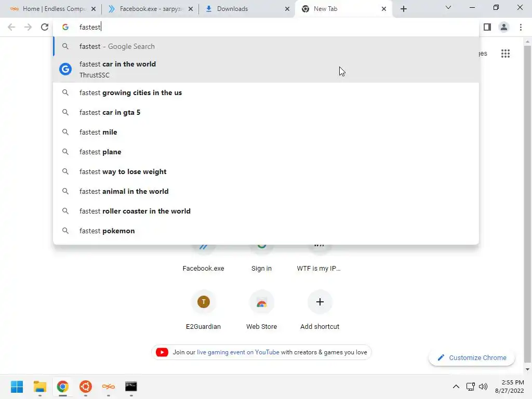Screen dimensions: 532x399
Task: Click the page vertical scrollbar
Action: (x=527, y=204)
